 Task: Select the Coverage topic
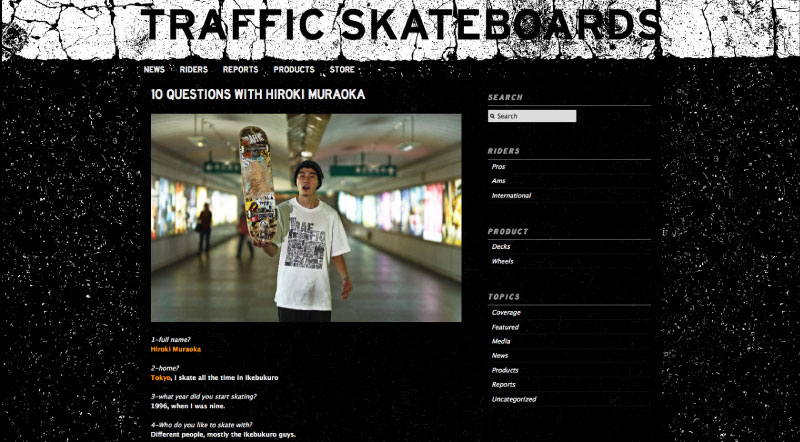click(x=506, y=312)
